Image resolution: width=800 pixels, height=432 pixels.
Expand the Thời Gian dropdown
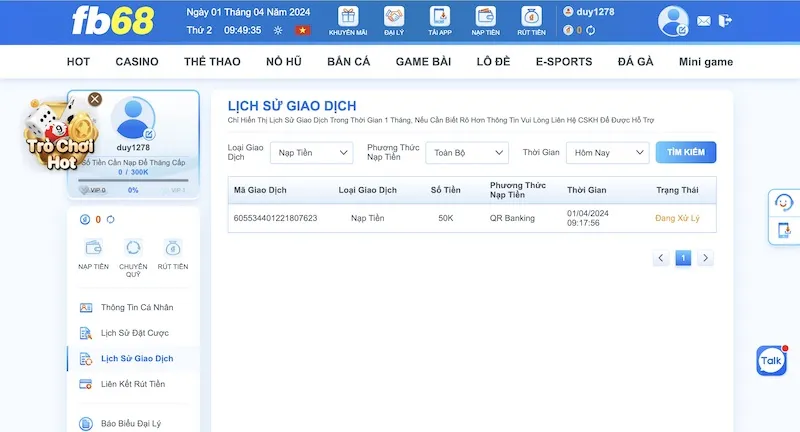[607, 153]
